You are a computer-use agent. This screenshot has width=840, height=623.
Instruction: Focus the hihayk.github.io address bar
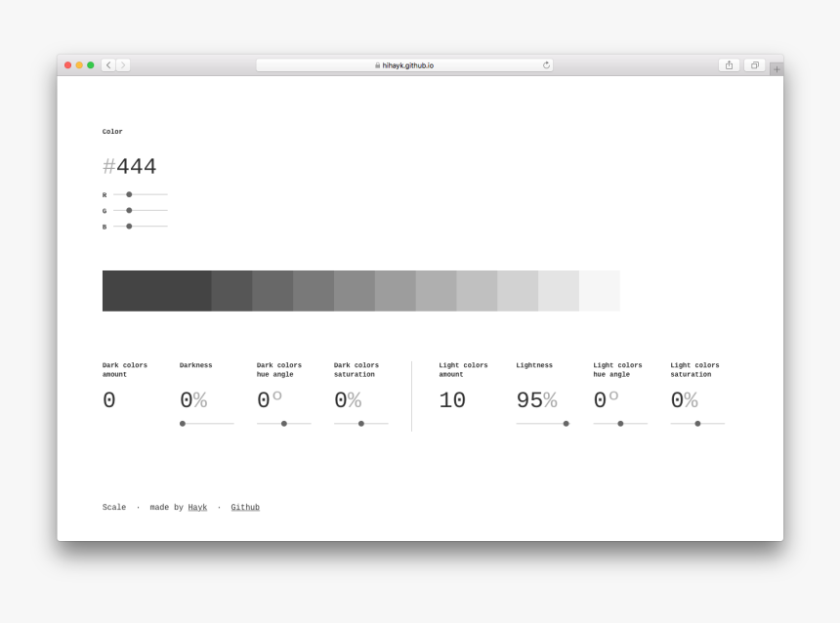coord(404,65)
